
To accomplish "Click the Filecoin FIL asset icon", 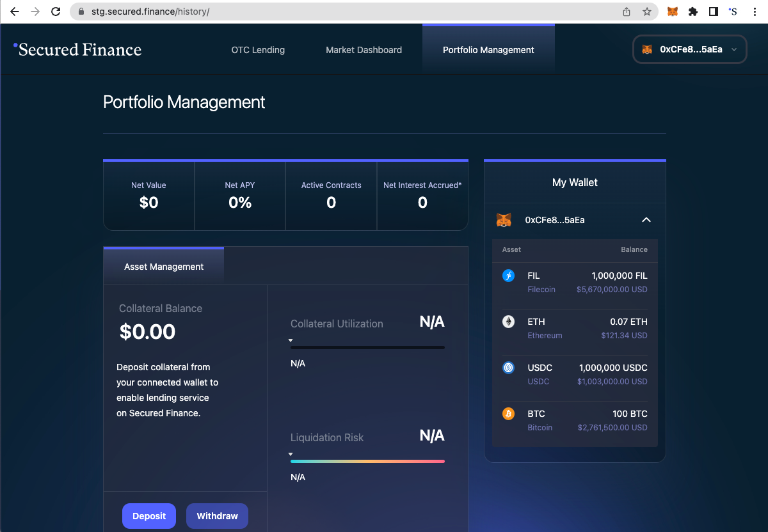I will point(509,276).
